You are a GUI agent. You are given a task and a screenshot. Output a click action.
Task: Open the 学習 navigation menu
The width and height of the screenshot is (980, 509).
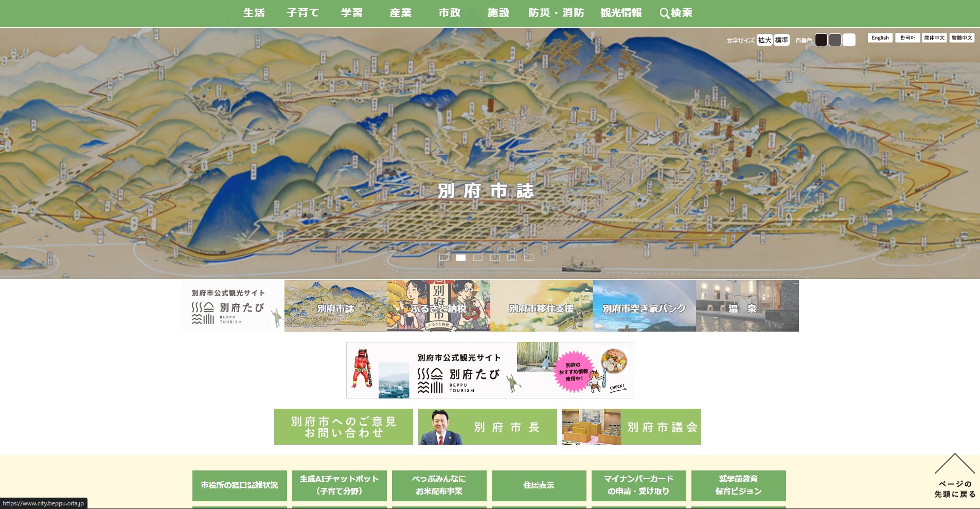tap(352, 13)
